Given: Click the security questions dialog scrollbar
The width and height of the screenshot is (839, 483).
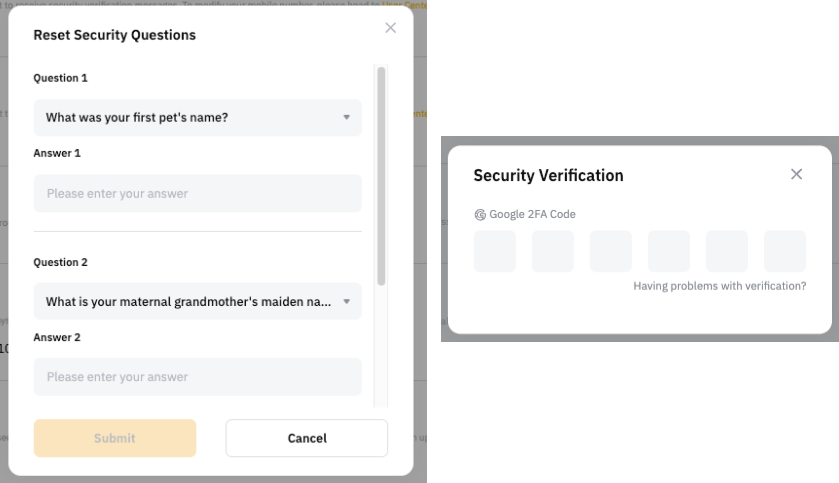Looking at the screenshot, I should tap(381, 175).
